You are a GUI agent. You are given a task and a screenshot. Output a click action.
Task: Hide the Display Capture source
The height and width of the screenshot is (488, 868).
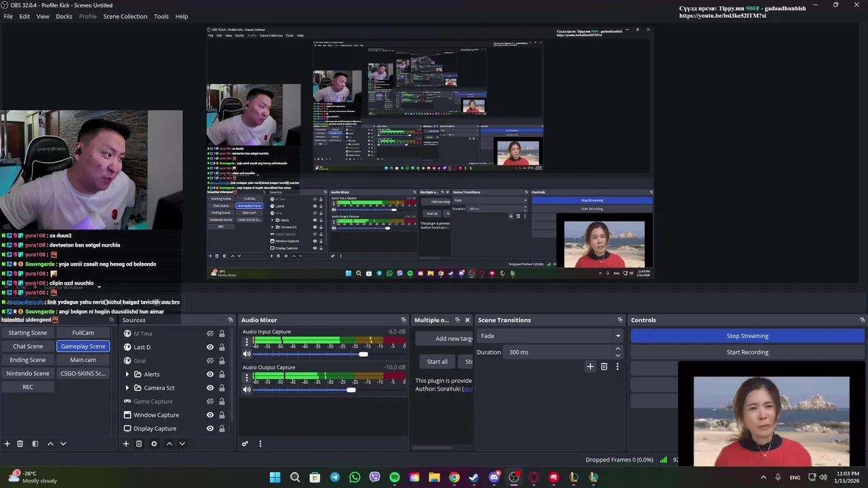(210, 428)
